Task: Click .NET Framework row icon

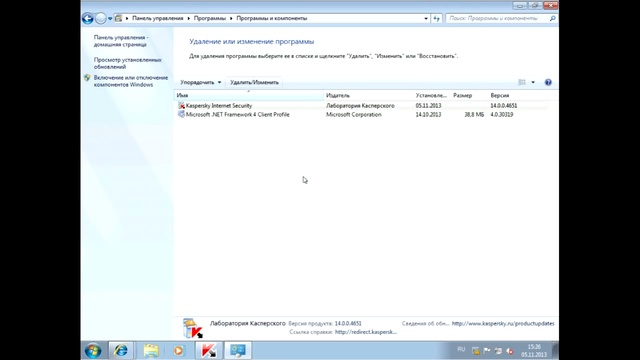Action: (x=181, y=115)
